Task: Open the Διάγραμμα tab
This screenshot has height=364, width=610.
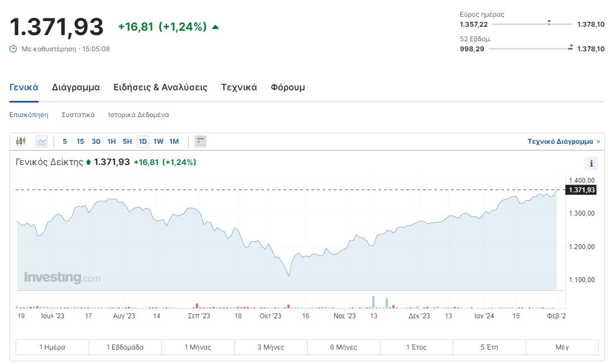Action: coord(76,88)
